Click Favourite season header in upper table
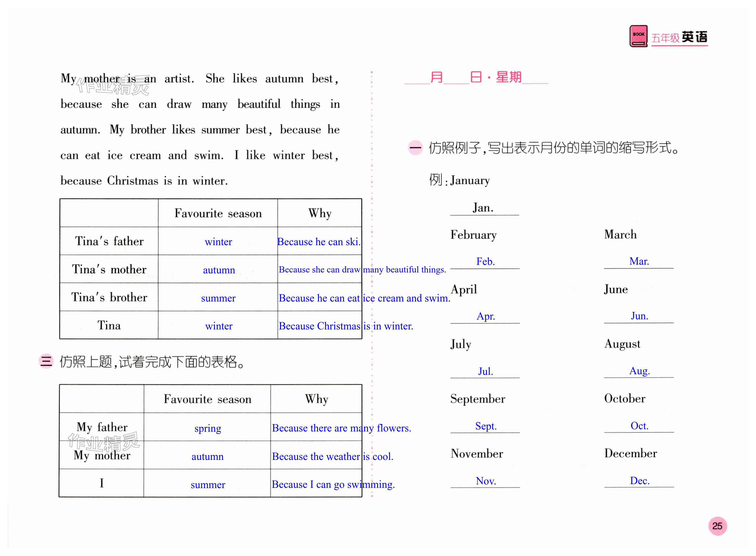756x556 pixels. (218, 213)
